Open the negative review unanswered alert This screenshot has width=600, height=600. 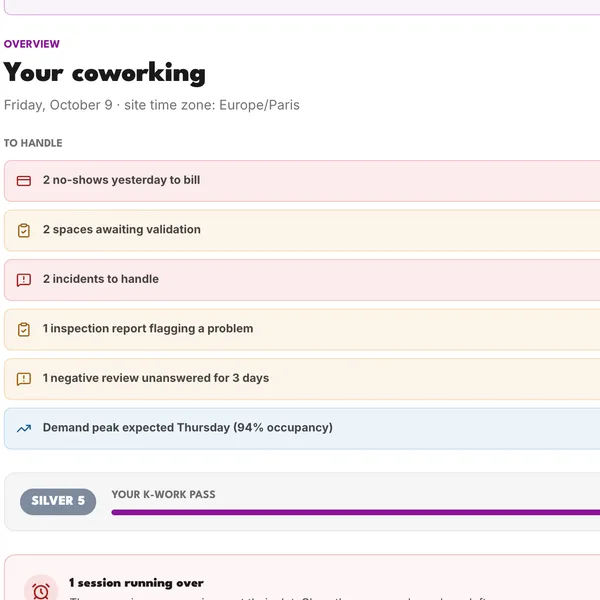tap(302, 379)
